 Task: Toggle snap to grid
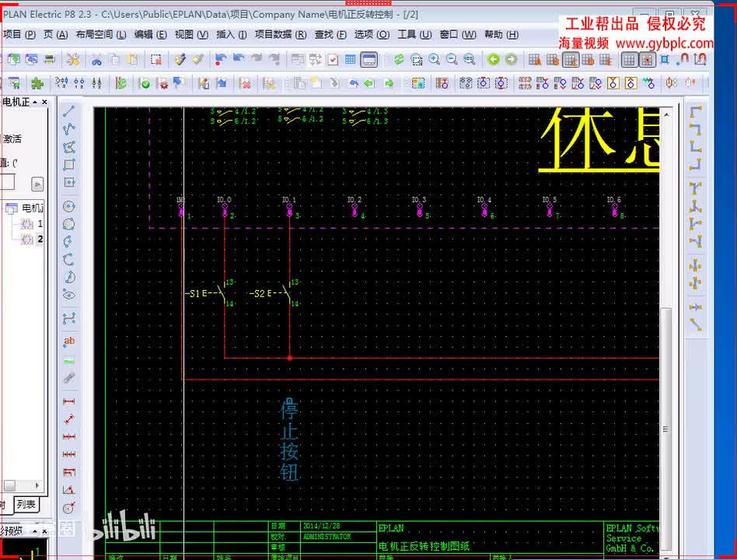pyautogui.click(x=647, y=60)
